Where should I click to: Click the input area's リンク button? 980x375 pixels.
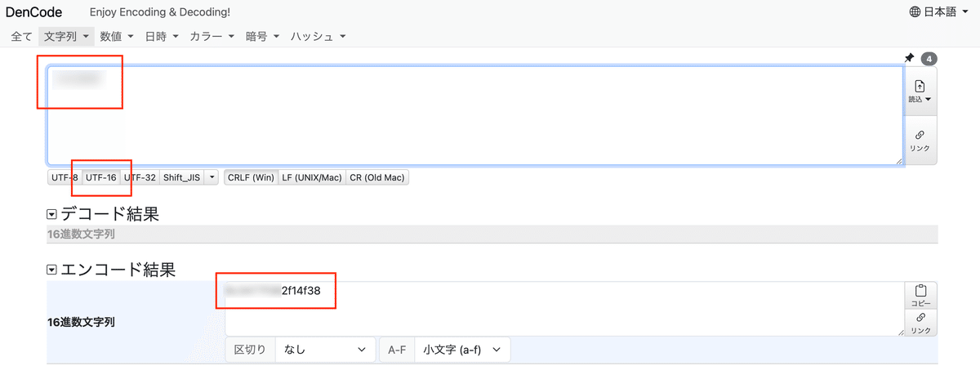920,141
